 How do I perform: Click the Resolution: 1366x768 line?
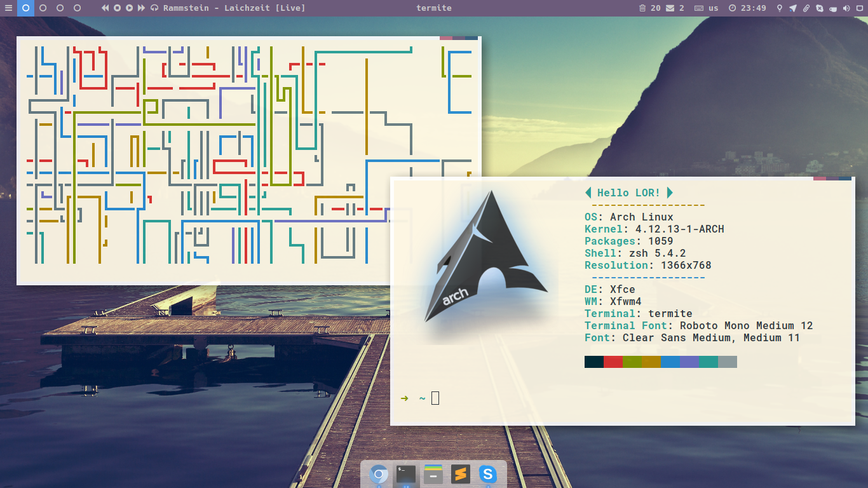click(x=648, y=266)
